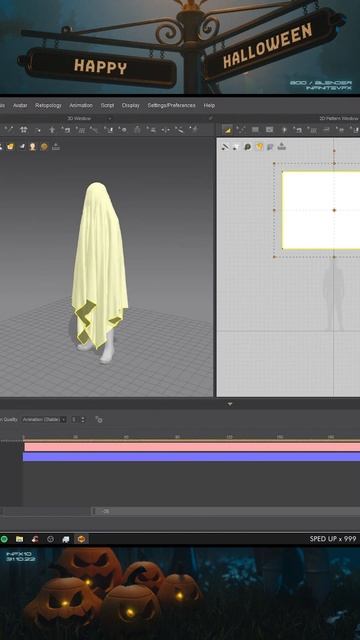The height and width of the screenshot is (640, 360).
Task: Open the Avatar menu
Action: pyautogui.click(x=20, y=105)
